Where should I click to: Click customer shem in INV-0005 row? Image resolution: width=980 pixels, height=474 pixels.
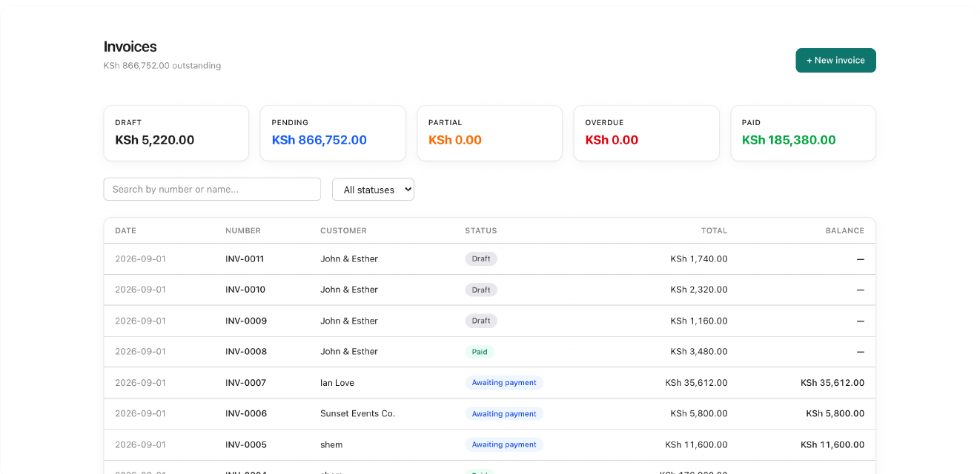tap(331, 444)
